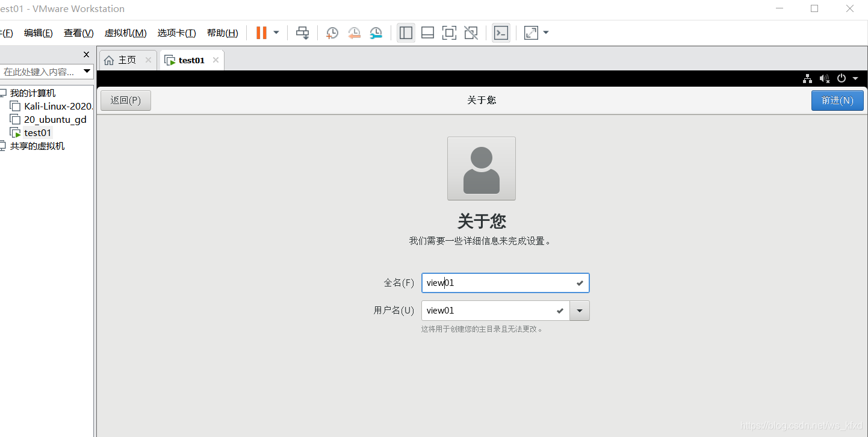Select 我的计算机 in the library tree
Image resolution: width=868 pixels, height=437 pixels.
tap(33, 93)
